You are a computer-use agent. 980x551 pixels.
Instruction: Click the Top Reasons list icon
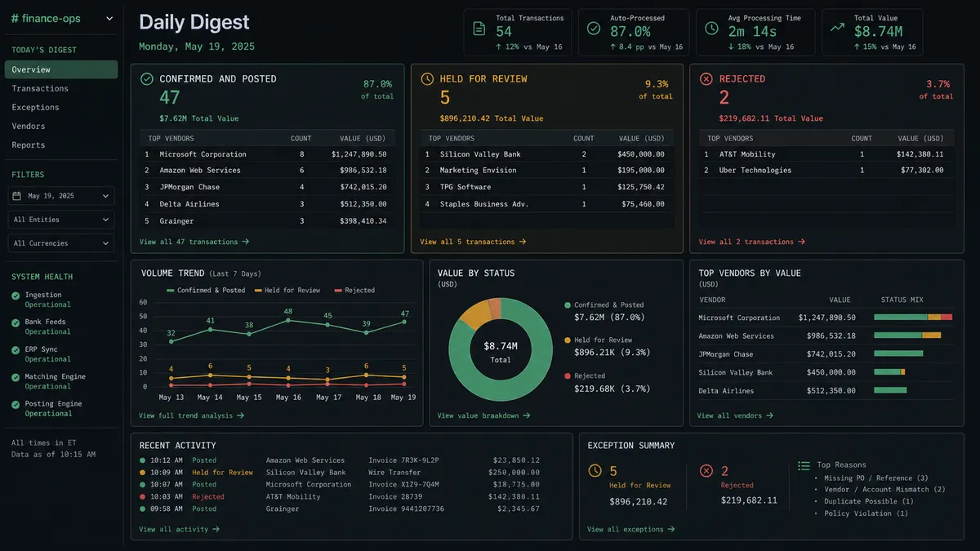pyautogui.click(x=804, y=465)
